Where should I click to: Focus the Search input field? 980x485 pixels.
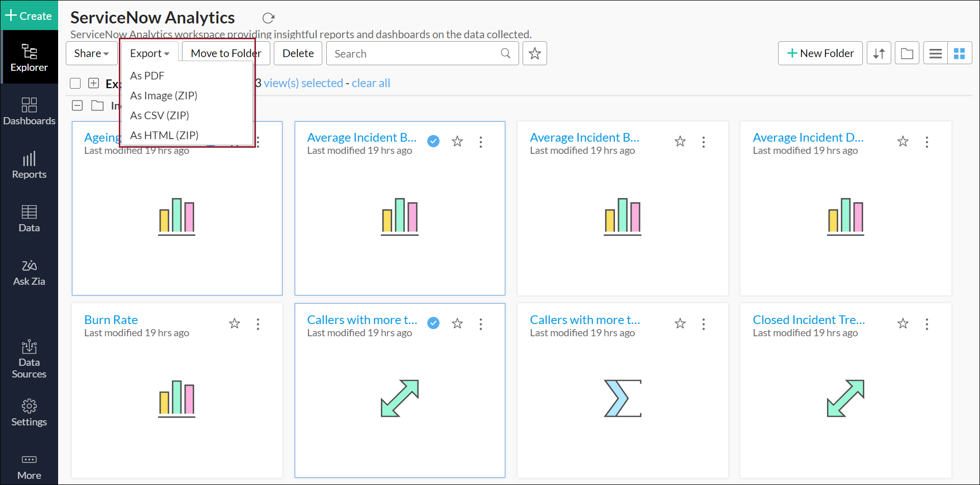pyautogui.click(x=422, y=53)
